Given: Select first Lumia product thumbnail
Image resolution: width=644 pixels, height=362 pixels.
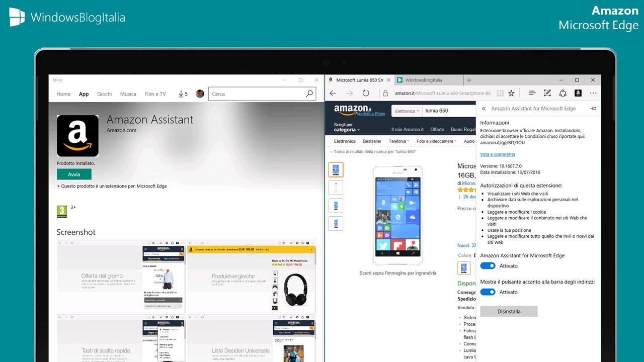Looking at the screenshot, I should [x=336, y=169].
